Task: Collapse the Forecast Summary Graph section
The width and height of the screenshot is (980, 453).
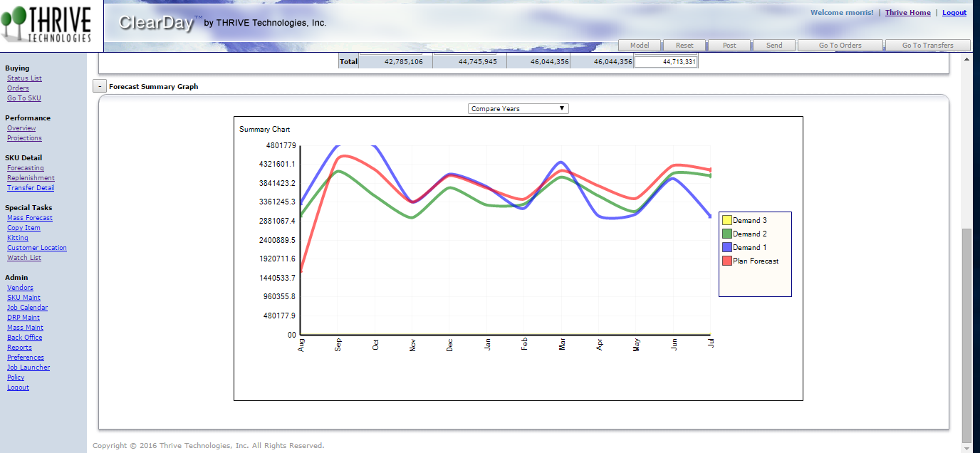Action: click(100, 86)
